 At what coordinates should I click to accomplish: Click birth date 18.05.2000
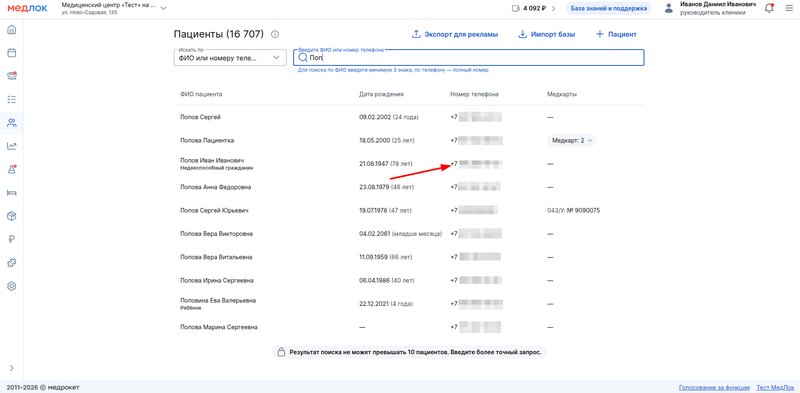[x=375, y=140]
